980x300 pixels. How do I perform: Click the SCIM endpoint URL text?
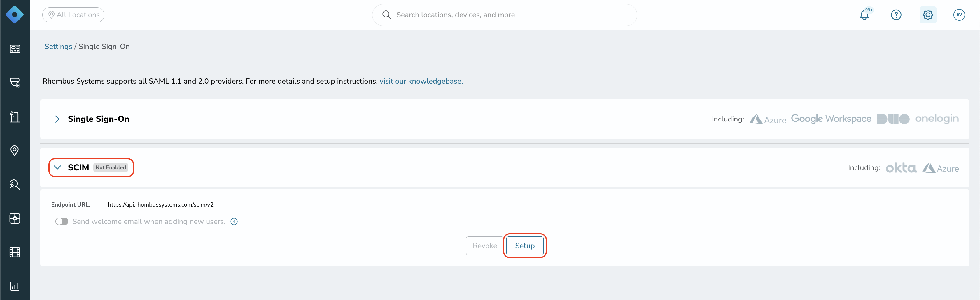160,204
